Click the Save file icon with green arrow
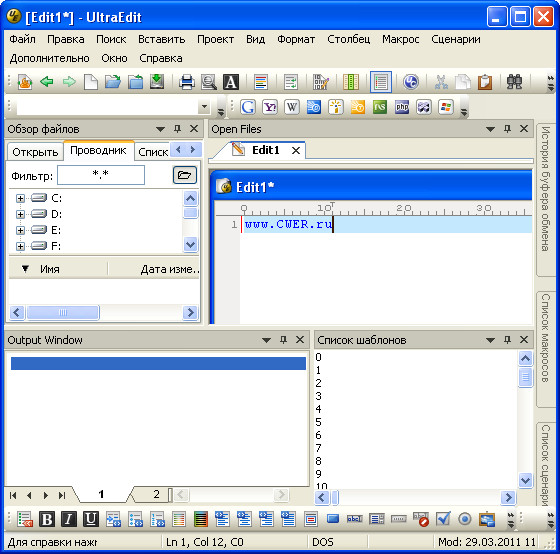 click(157, 82)
